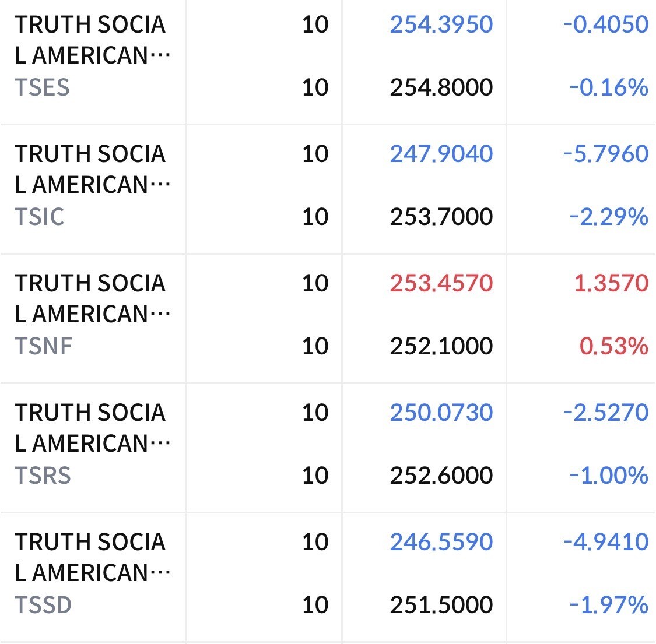The height and width of the screenshot is (644, 656).
Task: Select the current price 246.5590
Action: click(441, 542)
